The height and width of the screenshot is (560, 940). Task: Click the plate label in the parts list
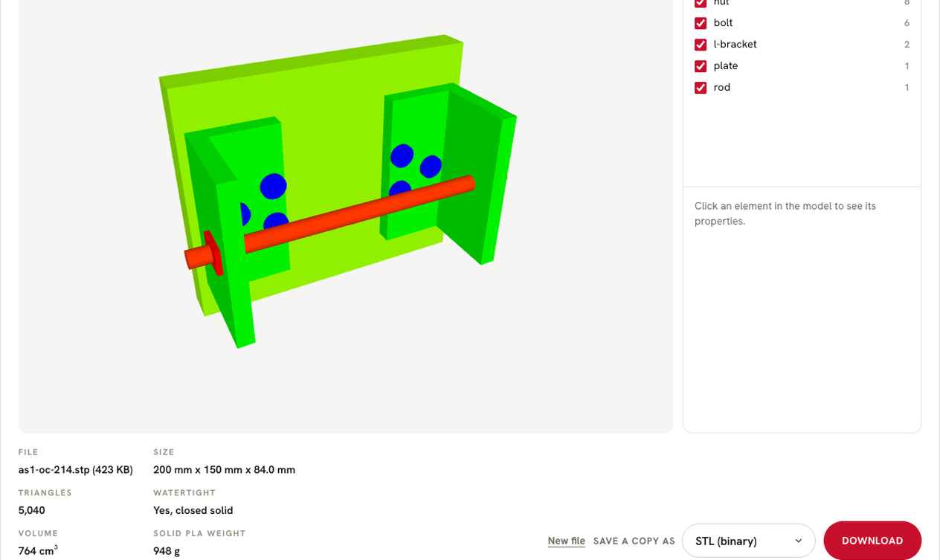tap(725, 66)
